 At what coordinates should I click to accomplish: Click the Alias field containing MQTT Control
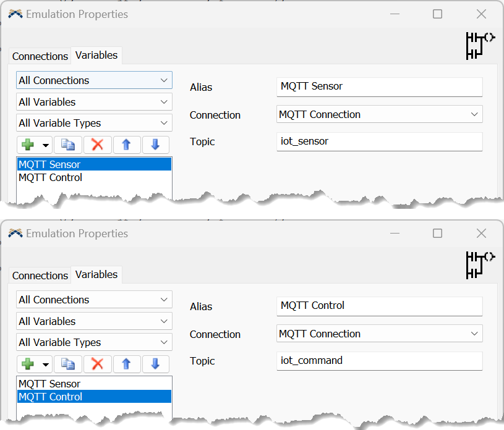coord(379,306)
